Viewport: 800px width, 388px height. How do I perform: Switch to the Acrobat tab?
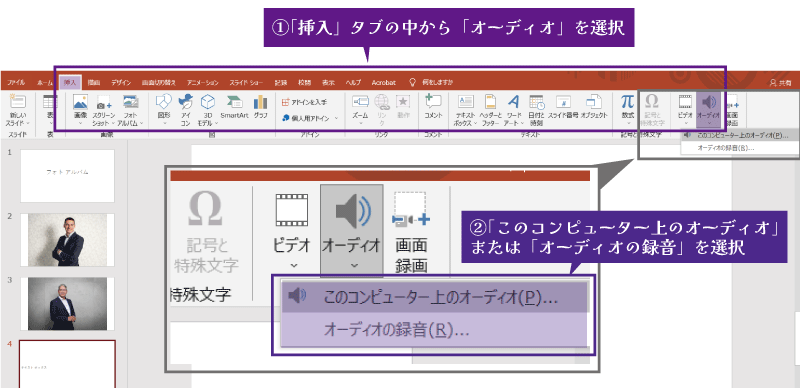[384, 82]
